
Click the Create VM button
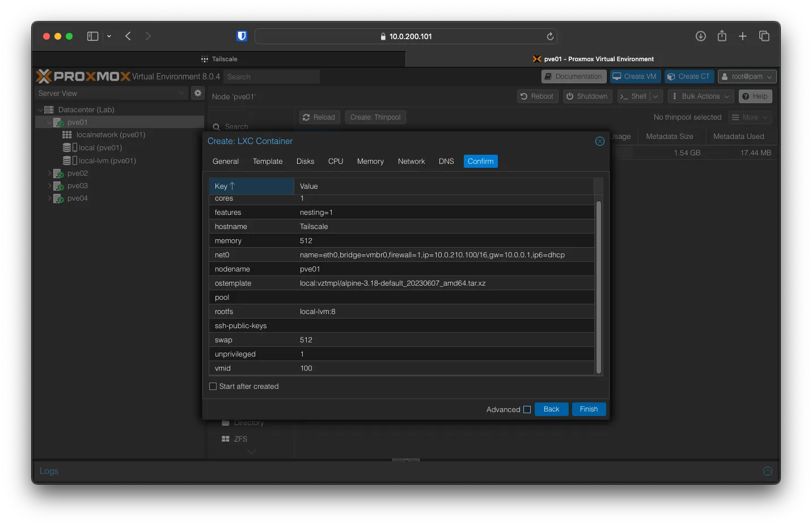click(635, 77)
